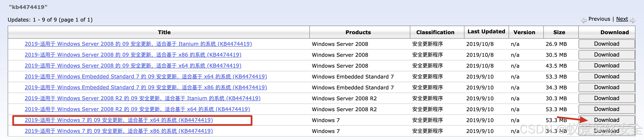Open Windows Server 2008 x86 KB4474419 link
The height and width of the screenshot is (140, 644).
(133, 55)
